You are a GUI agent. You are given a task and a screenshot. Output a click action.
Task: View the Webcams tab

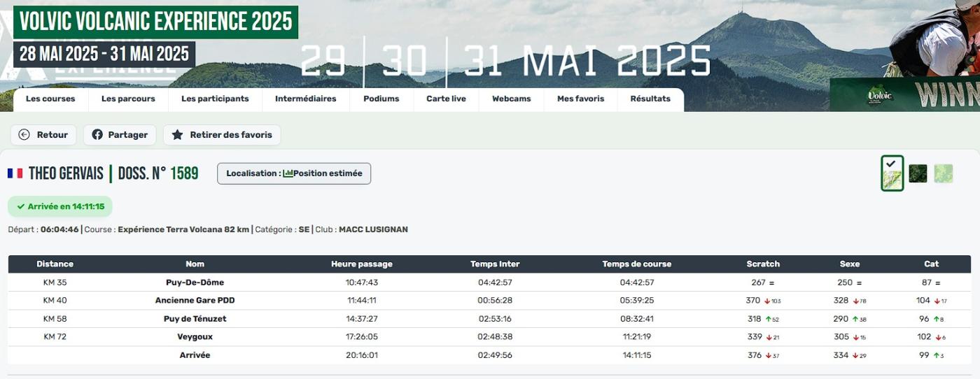pos(511,99)
